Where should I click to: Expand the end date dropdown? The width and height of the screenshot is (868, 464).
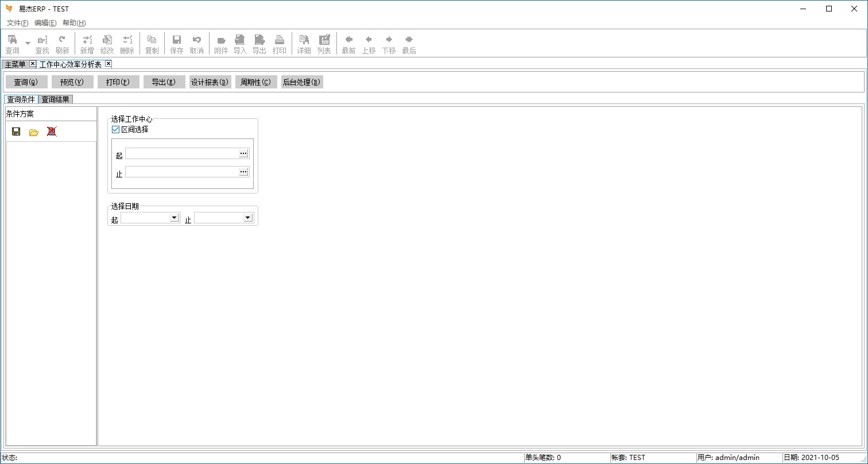point(247,218)
